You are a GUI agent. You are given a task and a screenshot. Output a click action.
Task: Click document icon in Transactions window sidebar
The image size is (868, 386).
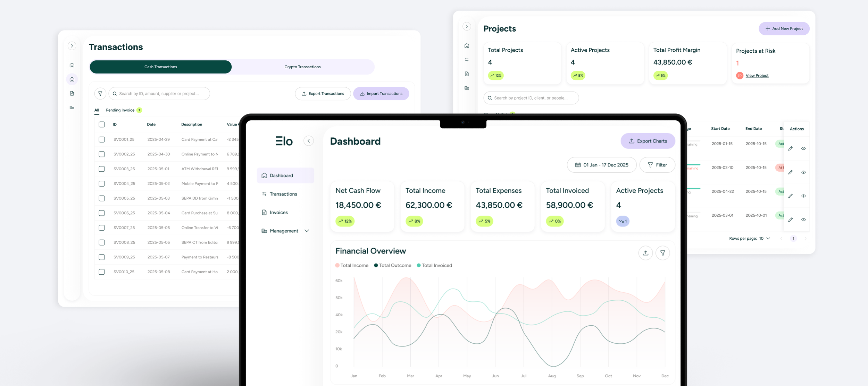pos(72,94)
